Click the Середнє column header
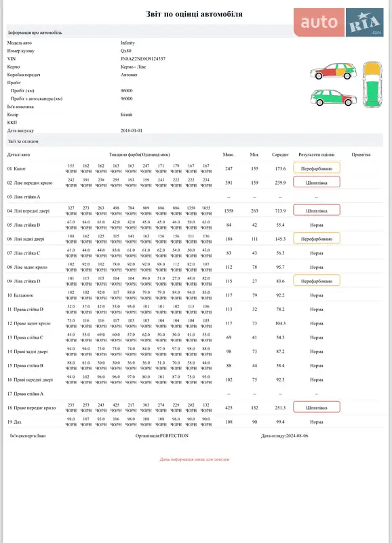 [280, 155]
